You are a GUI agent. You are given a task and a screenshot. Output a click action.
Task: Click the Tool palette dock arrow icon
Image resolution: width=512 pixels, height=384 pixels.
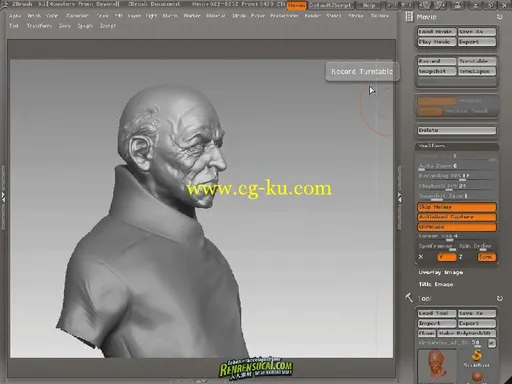pyautogui.click(x=499, y=298)
